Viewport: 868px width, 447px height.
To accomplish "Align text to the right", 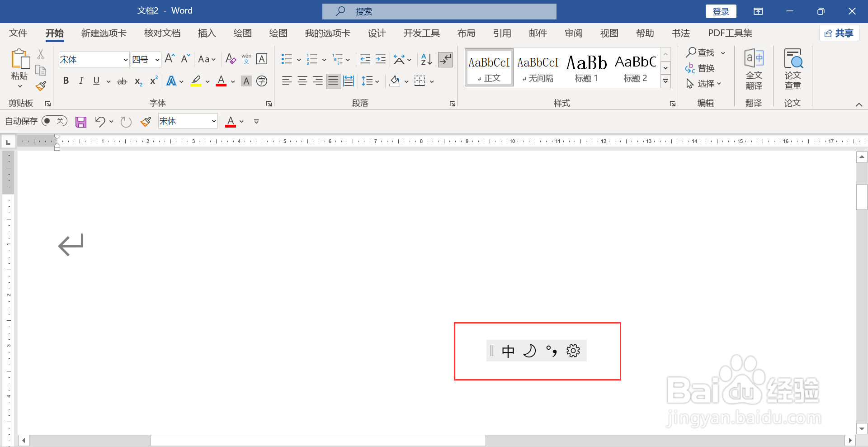I will click(x=318, y=81).
